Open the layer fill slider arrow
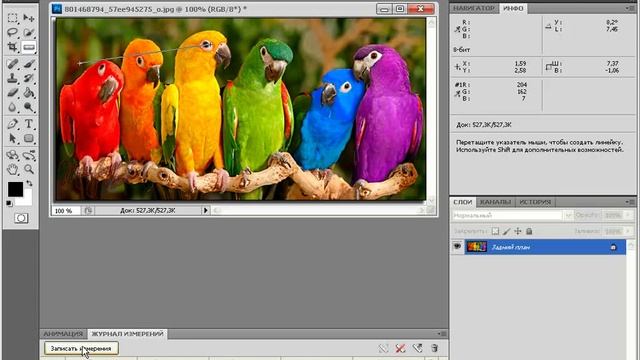Viewport: 640px width, 360px height. pyautogui.click(x=628, y=231)
